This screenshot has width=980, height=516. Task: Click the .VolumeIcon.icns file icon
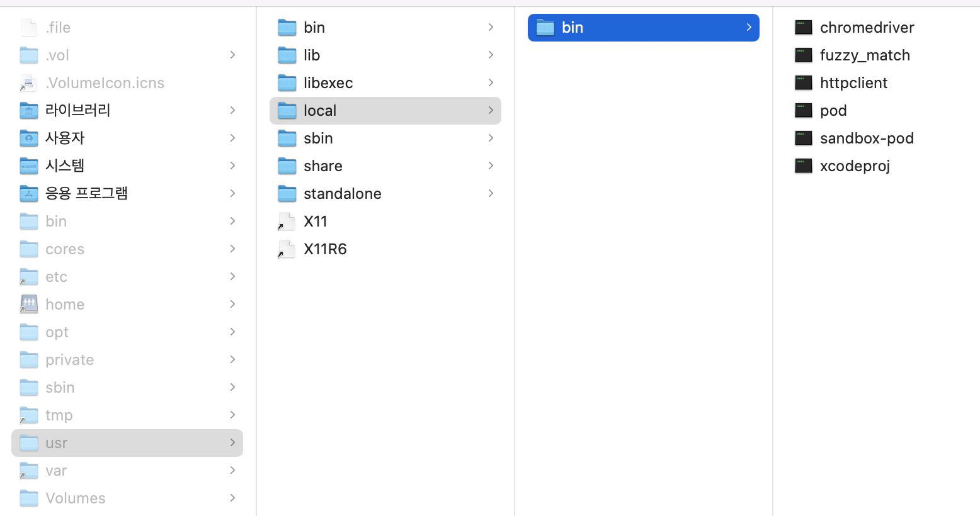[x=29, y=82]
